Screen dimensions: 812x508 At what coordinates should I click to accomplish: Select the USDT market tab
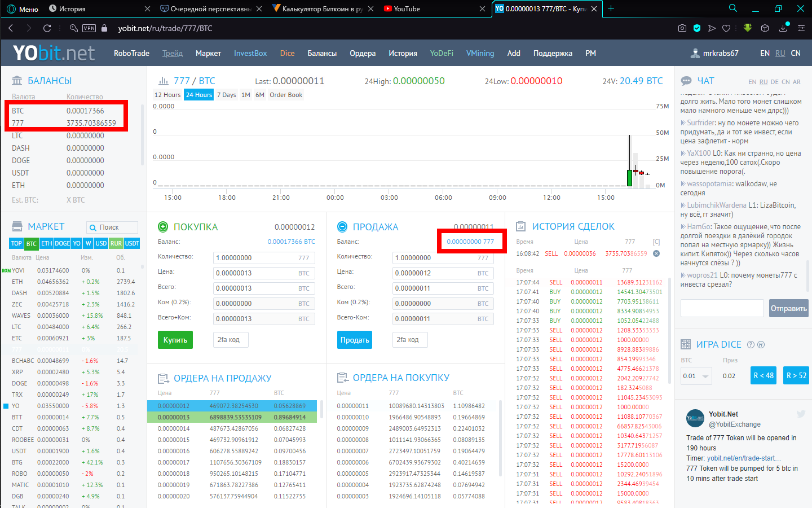coord(132,243)
